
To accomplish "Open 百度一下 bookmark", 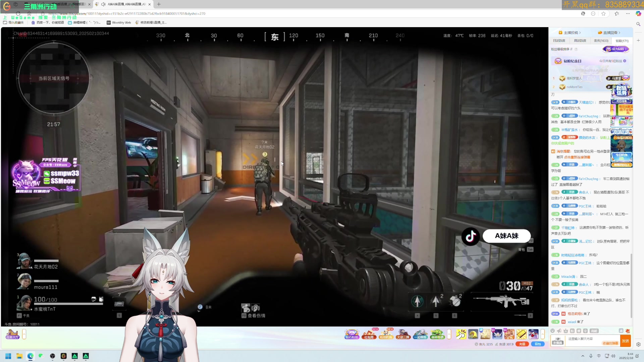I will click(47, 23).
